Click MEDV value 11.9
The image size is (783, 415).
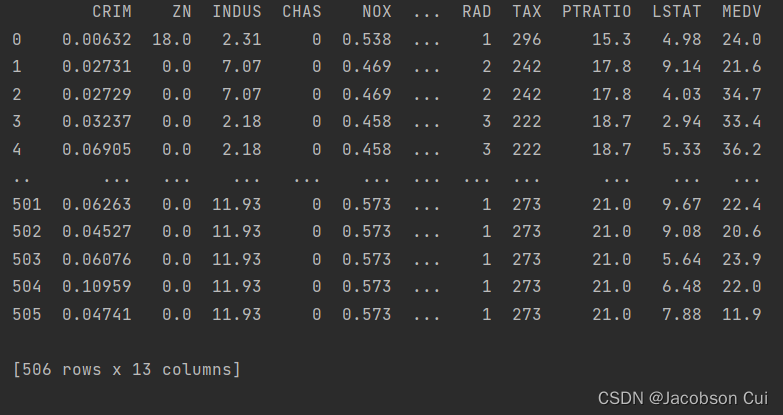(741, 314)
